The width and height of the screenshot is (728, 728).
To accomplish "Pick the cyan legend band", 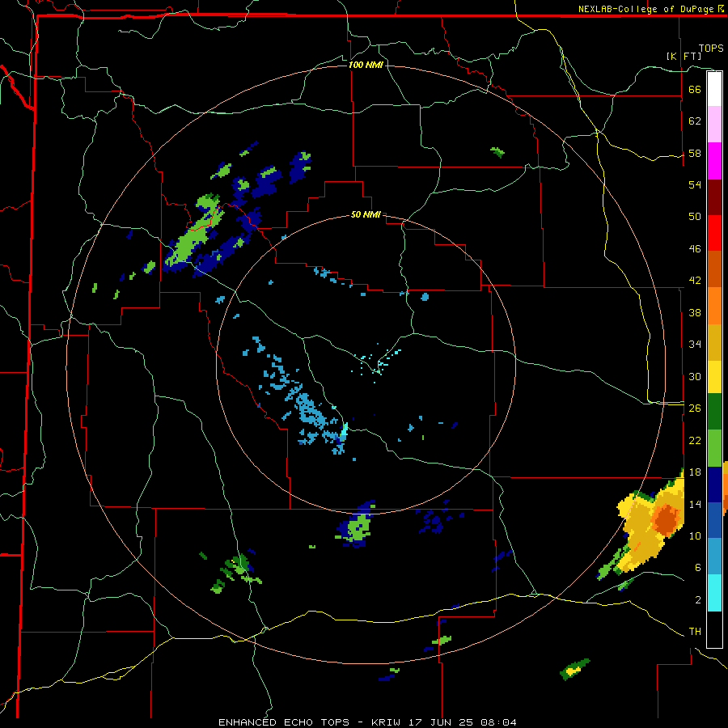I will click(x=714, y=594).
